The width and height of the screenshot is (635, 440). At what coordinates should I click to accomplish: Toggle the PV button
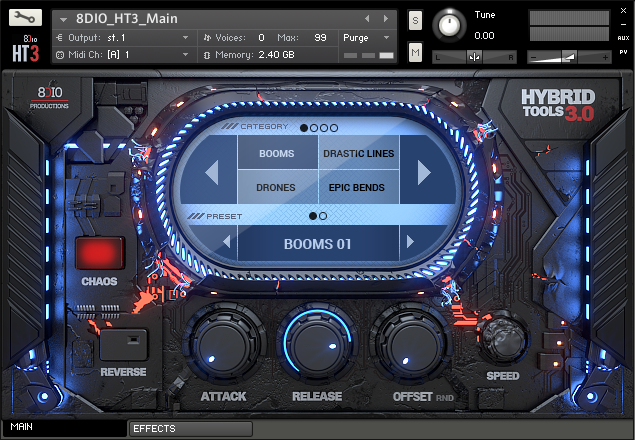coord(624,52)
